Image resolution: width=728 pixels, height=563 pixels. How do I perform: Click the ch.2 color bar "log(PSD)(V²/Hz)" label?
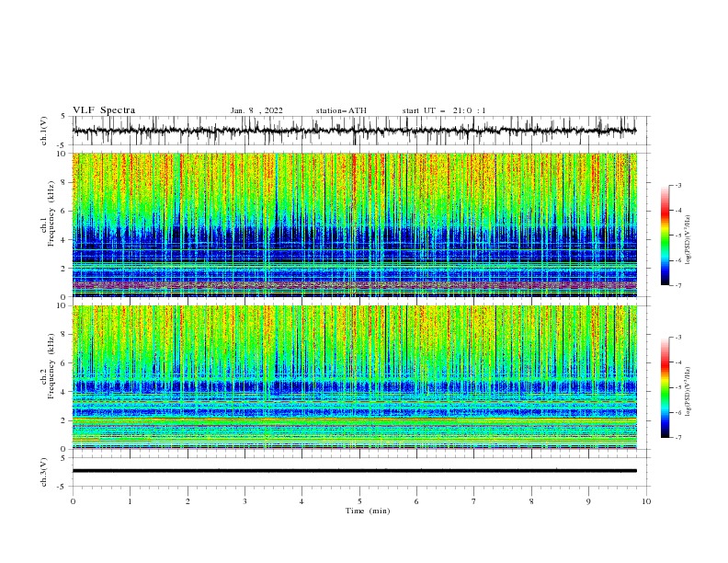[688, 392]
